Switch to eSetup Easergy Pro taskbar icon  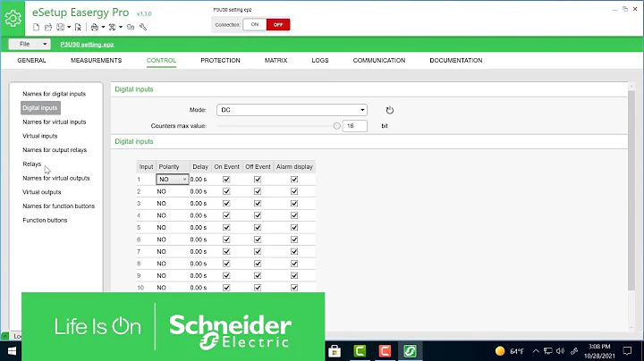[410, 351]
